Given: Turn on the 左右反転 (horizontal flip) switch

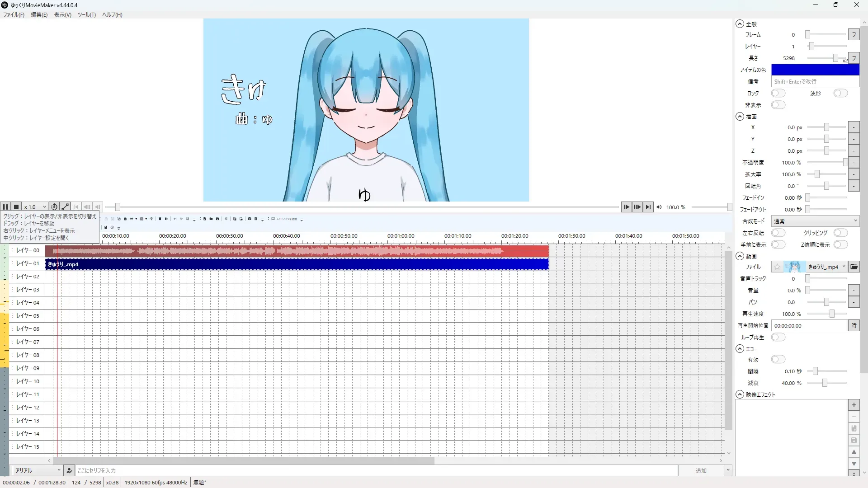Looking at the screenshot, I should coord(778,233).
